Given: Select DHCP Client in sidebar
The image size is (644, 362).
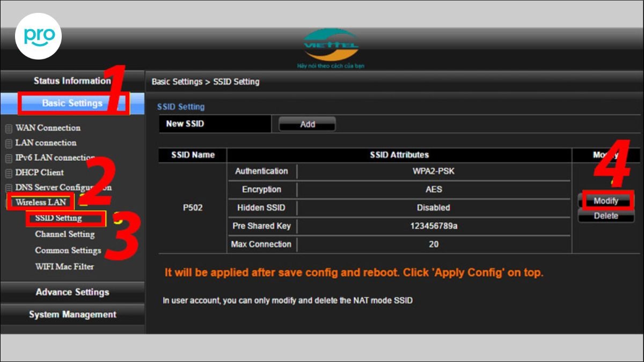Looking at the screenshot, I should [x=40, y=173].
